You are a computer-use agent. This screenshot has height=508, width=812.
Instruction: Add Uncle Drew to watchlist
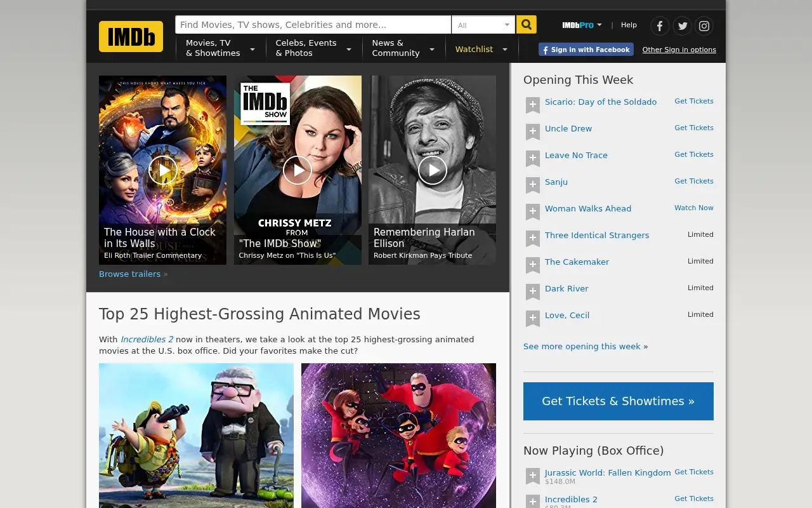coord(533,131)
